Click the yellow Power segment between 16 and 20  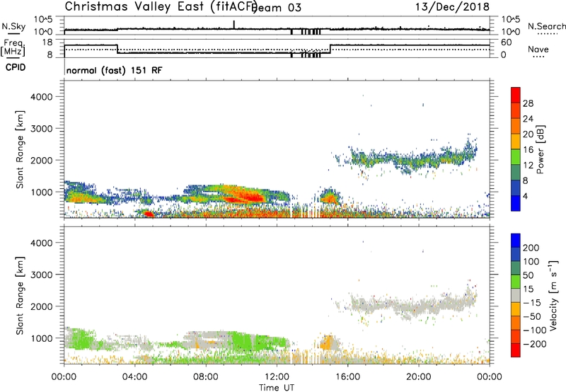(x=516, y=142)
